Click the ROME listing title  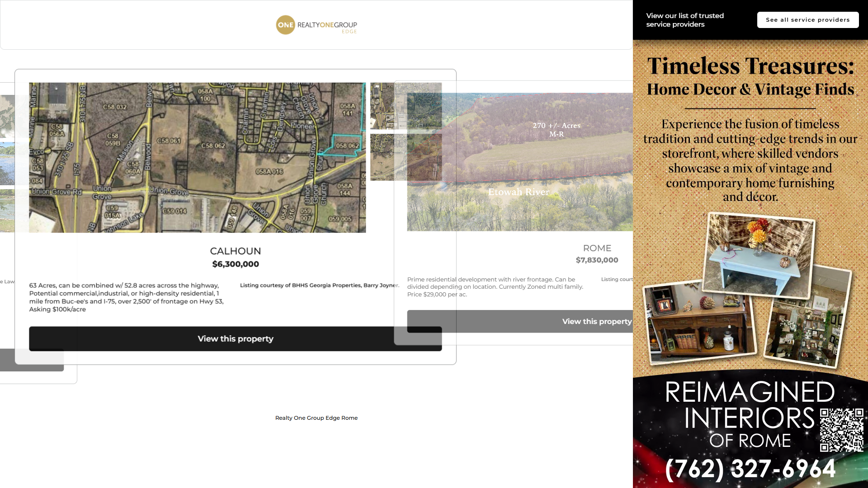click(597, 248)
